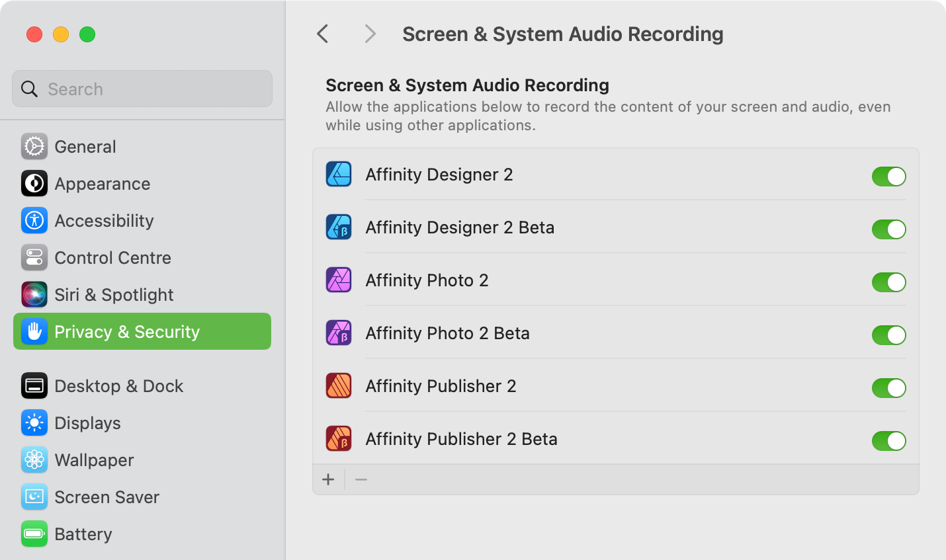Select the 'Affinity Designer 2 Beta' row text
946x560 pixels.
pos(460,227)
